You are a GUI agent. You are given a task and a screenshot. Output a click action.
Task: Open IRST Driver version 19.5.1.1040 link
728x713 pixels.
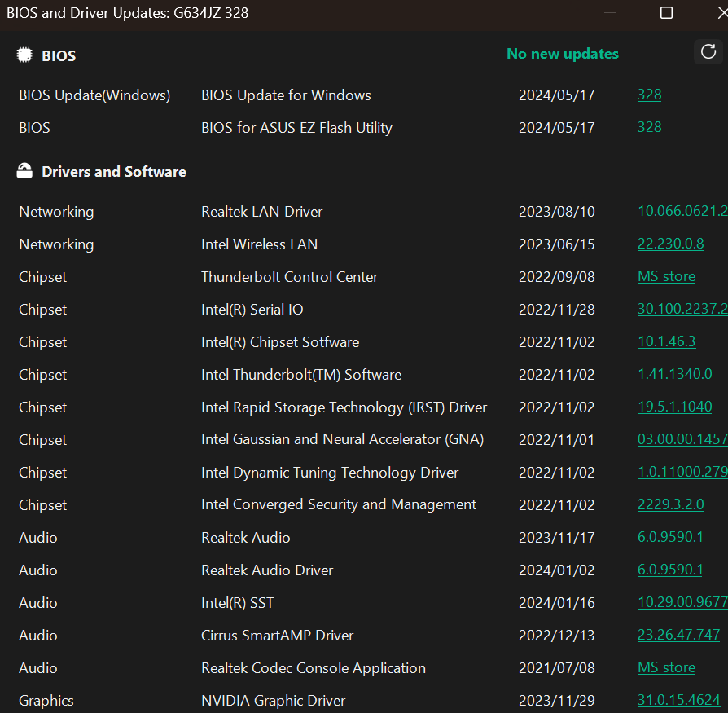(x=674, y=407)
